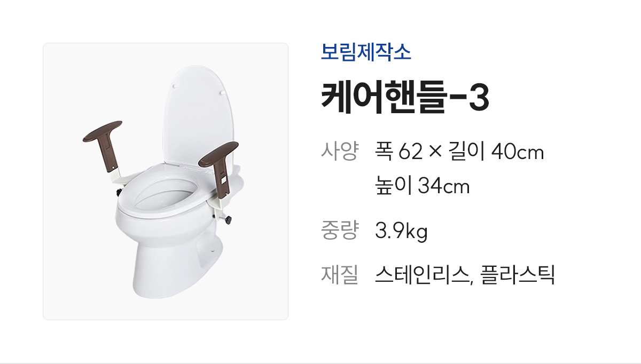Select the 케어핸들-3 product title
Image resolution: width=641 pixels, height=364 pixels.
405,97
